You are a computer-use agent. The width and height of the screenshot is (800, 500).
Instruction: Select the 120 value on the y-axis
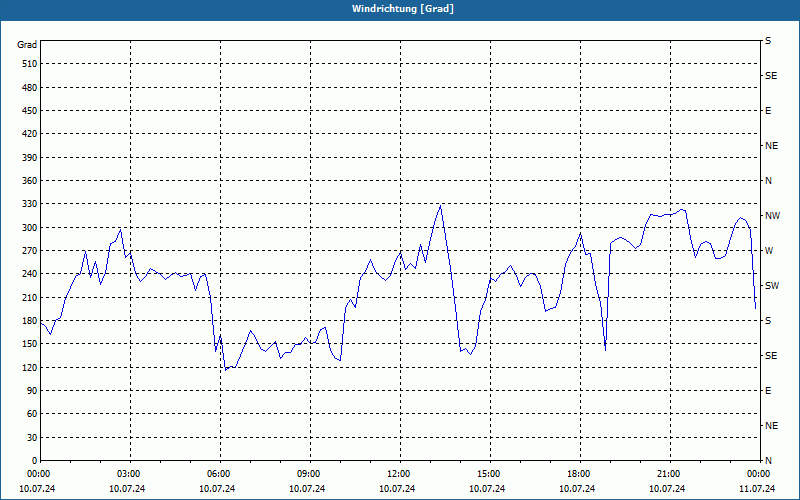pos(30,367)
